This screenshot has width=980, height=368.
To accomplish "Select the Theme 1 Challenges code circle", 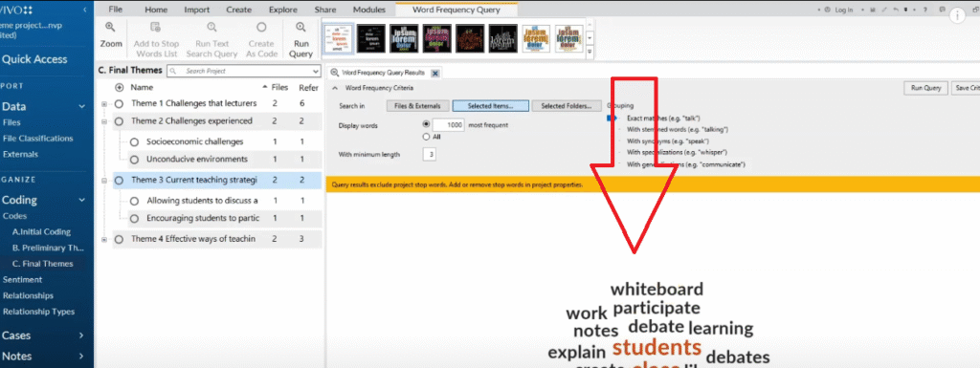I will [119, 103].
